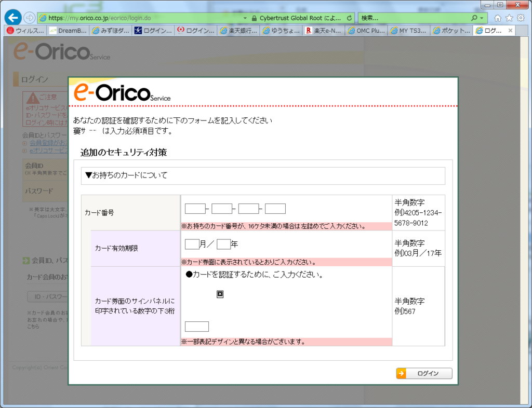The width and height of the screenshot is (532, 408).
Task: Click the padlock security icon
Action: (x=254, y=18)
